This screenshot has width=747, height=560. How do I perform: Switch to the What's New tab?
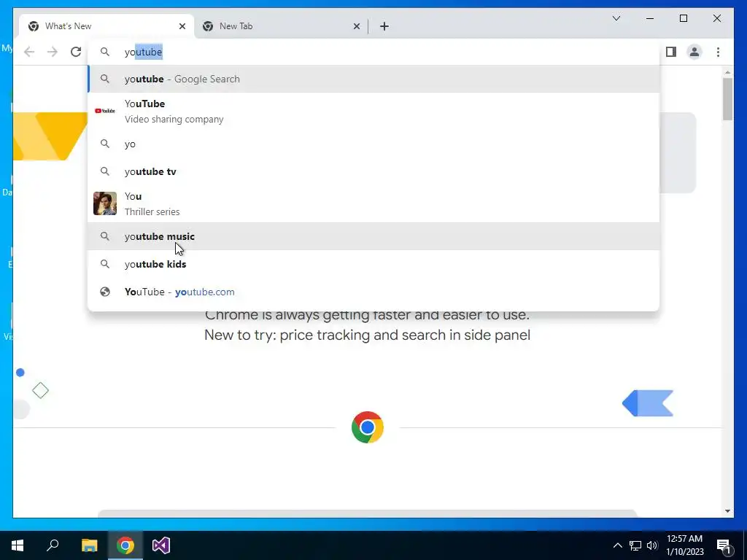107,26
